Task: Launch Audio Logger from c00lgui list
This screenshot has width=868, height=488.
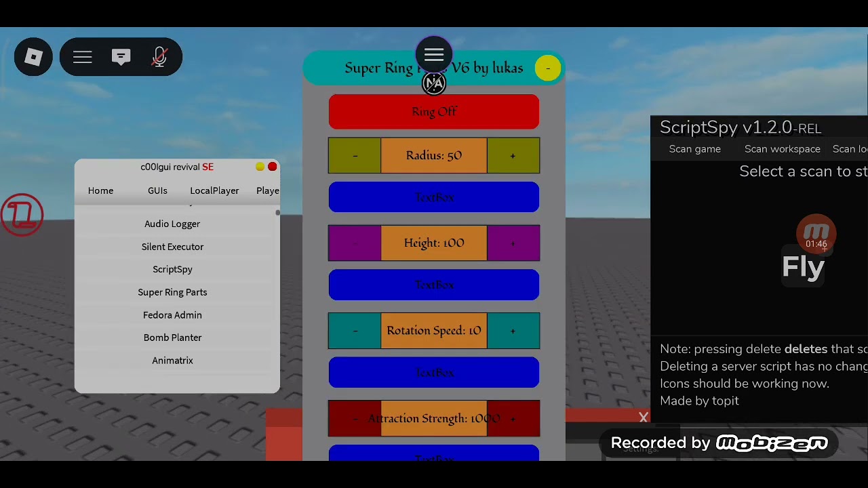Action: (172, 224)
